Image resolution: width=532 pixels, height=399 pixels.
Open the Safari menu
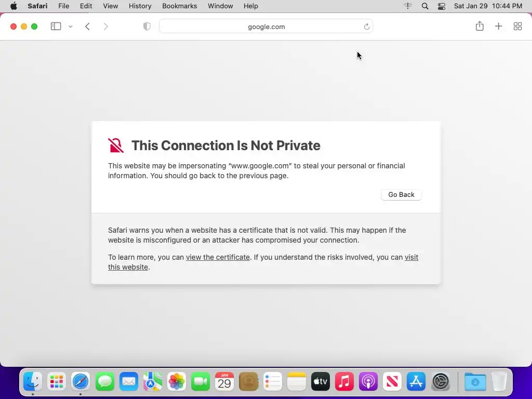point(37,6)
